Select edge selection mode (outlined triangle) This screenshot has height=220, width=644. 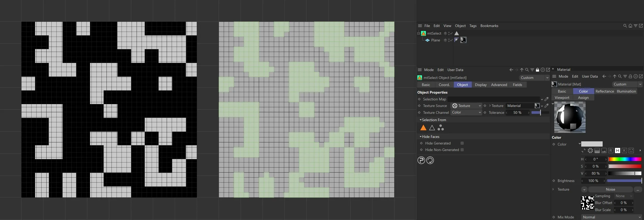coord(432,128)
